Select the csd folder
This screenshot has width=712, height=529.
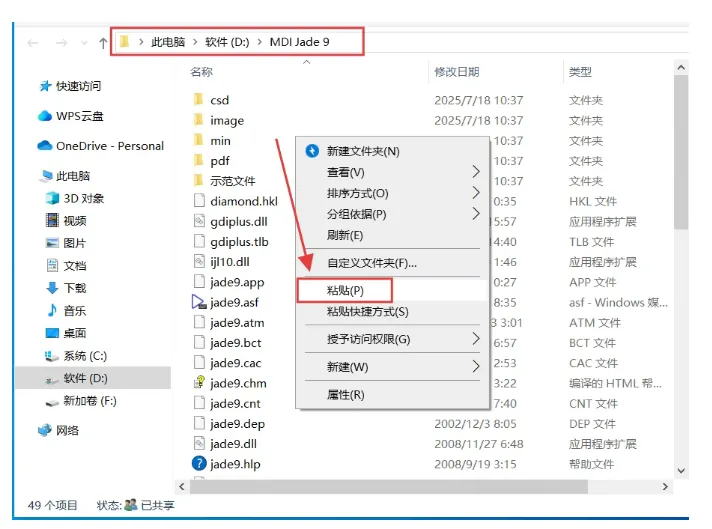tap(219, 100)
